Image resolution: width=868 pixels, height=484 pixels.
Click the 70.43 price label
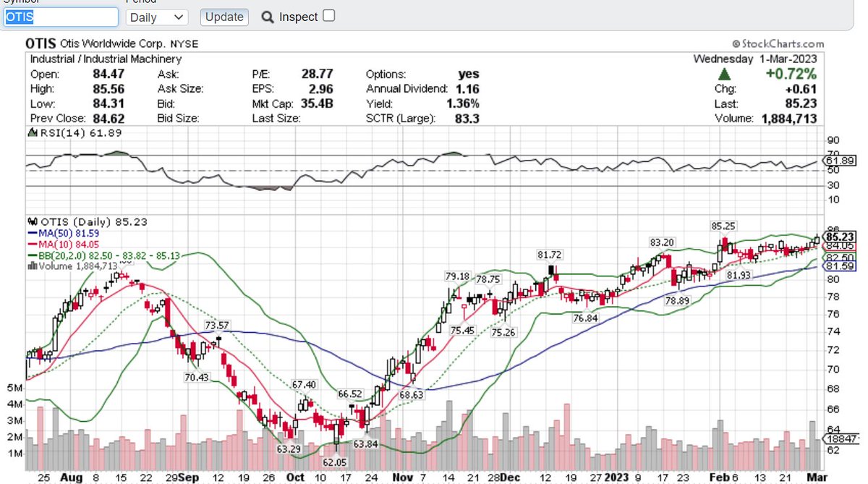[x=197, y=378]
